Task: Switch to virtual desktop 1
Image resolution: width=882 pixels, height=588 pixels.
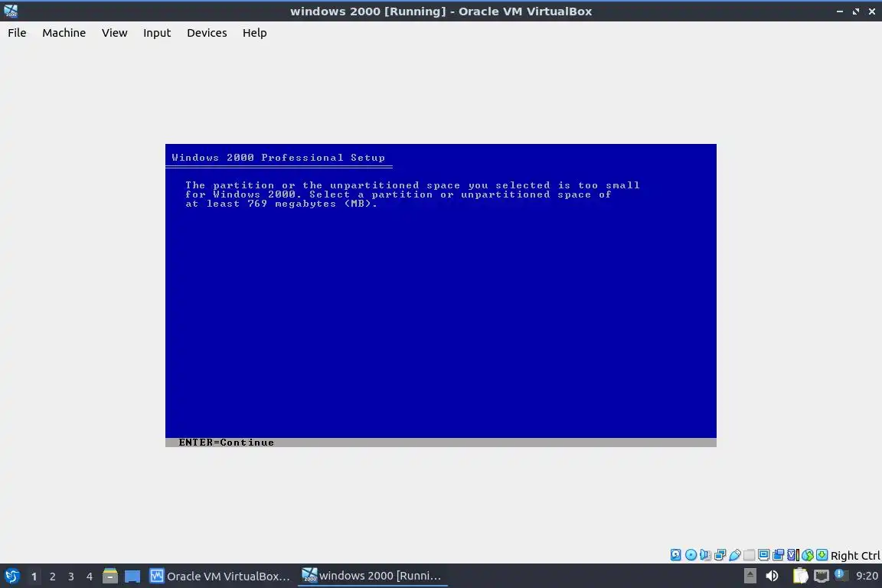Action: (x=34, y=577)
